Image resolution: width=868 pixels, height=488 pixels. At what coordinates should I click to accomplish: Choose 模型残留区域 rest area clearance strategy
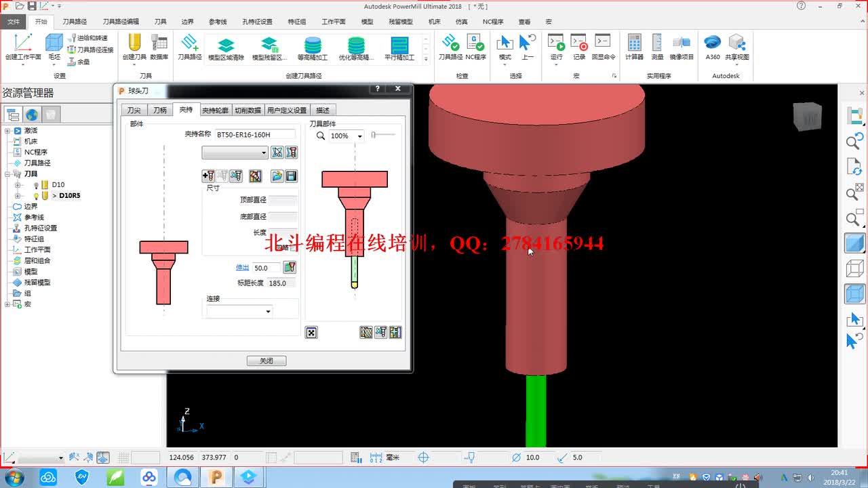269,49
